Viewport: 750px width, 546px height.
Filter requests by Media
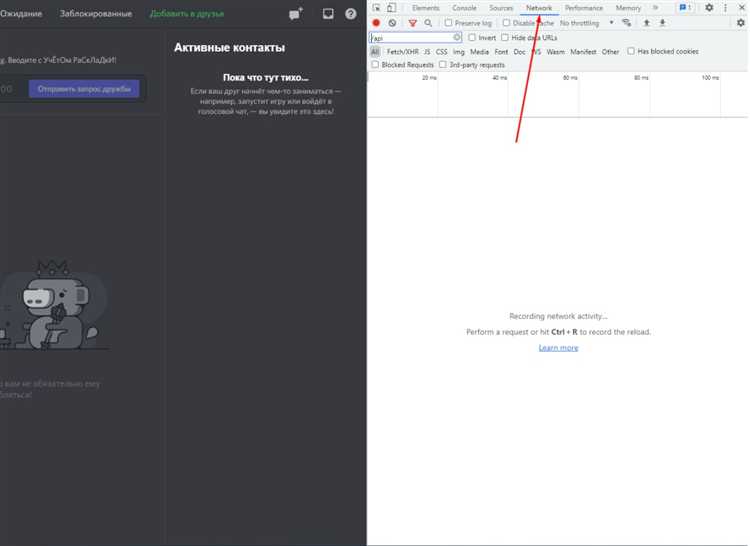[x=479, y=52]
